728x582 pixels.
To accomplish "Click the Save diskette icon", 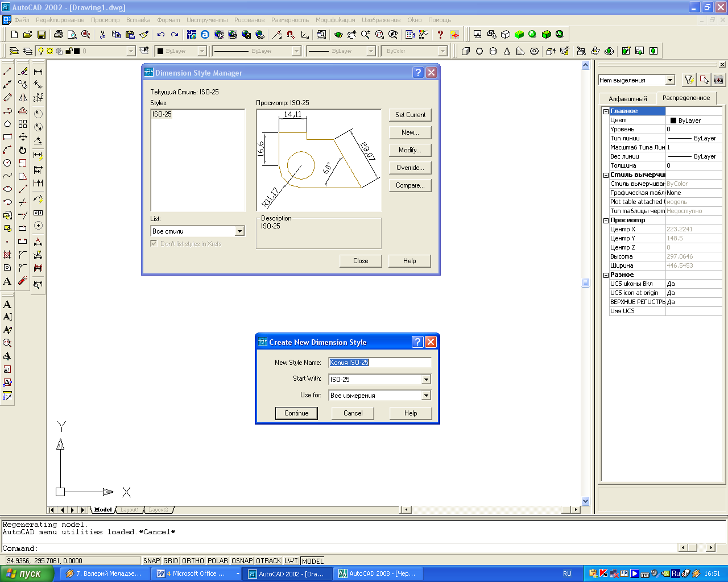I will point(42,35).
